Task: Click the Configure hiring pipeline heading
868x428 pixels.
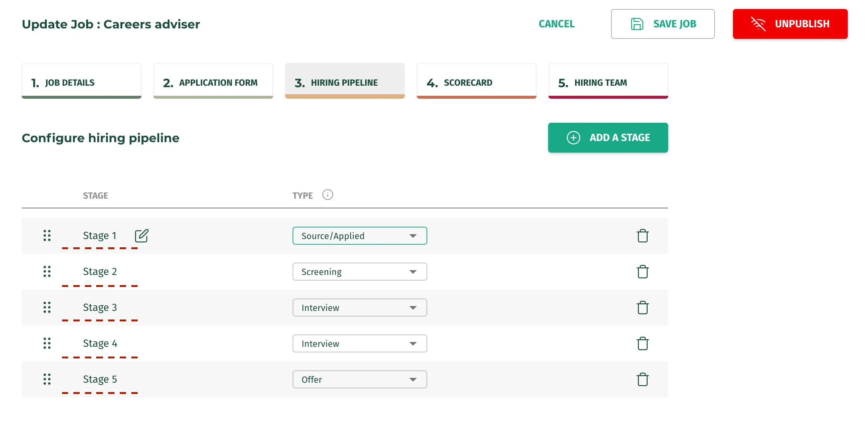Action: (101, 138)
